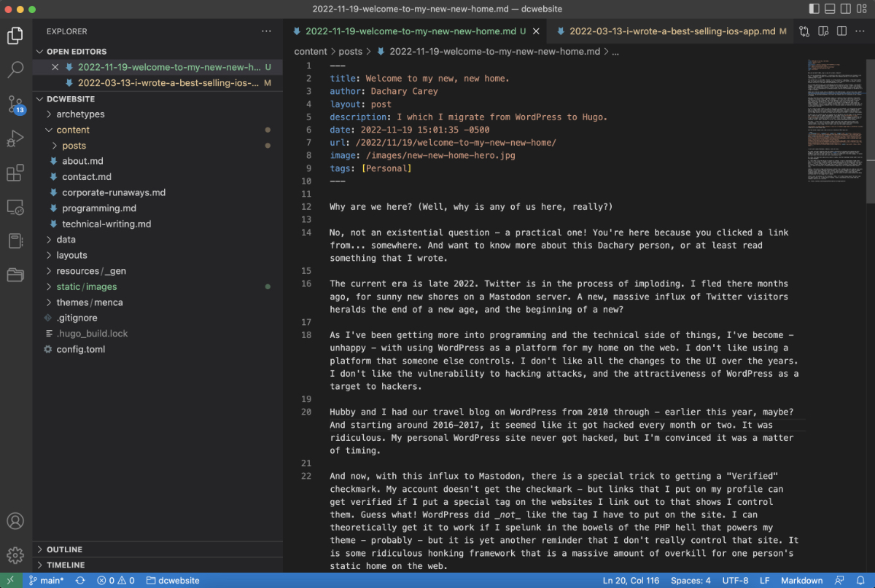Expand the archetypes folder
The width and height of the screenshot is (875, 588).
[157, 114]
